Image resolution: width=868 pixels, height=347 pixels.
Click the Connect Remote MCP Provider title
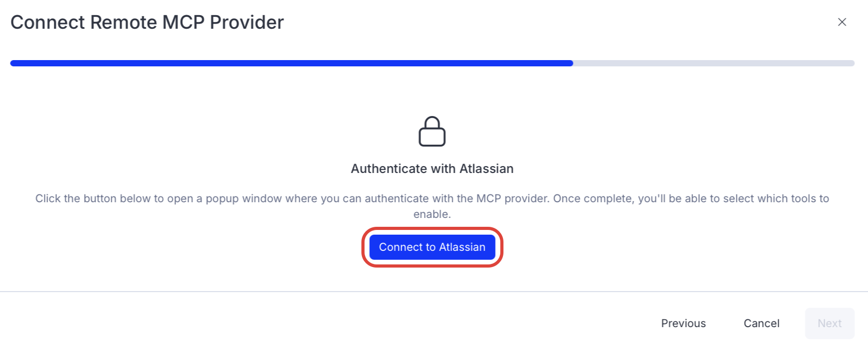click(147, 22)
